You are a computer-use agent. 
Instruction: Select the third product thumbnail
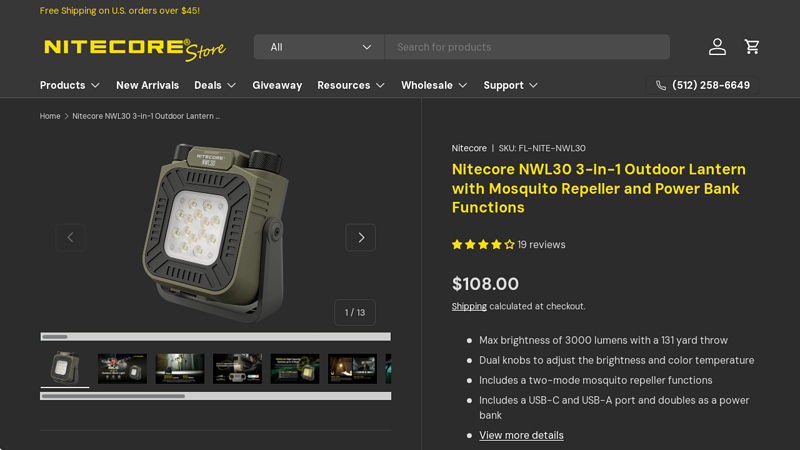tap(180, 368)
